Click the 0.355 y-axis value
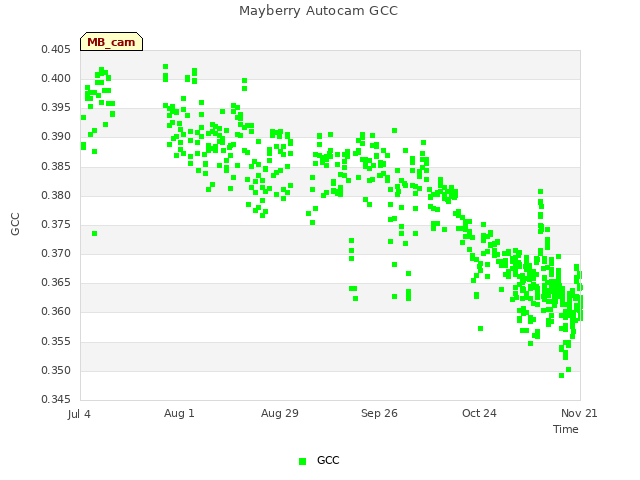Screen dimensions: 640x480 [x=56, y=341]
